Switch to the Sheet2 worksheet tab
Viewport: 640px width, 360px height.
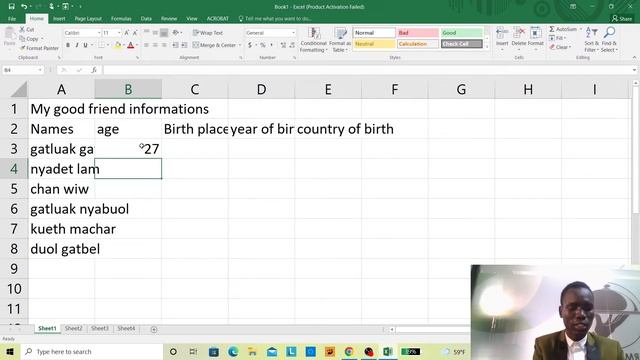[73, 329]
